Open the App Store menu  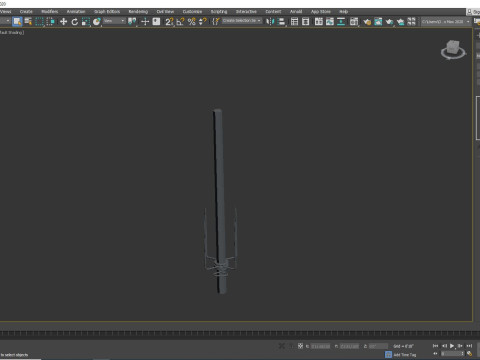coord(321,12)
